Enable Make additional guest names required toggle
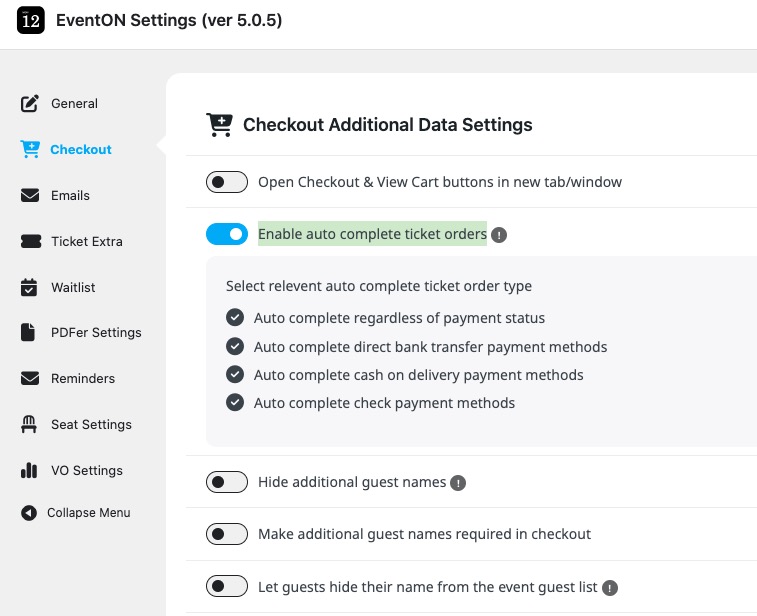 pos(227,534)
